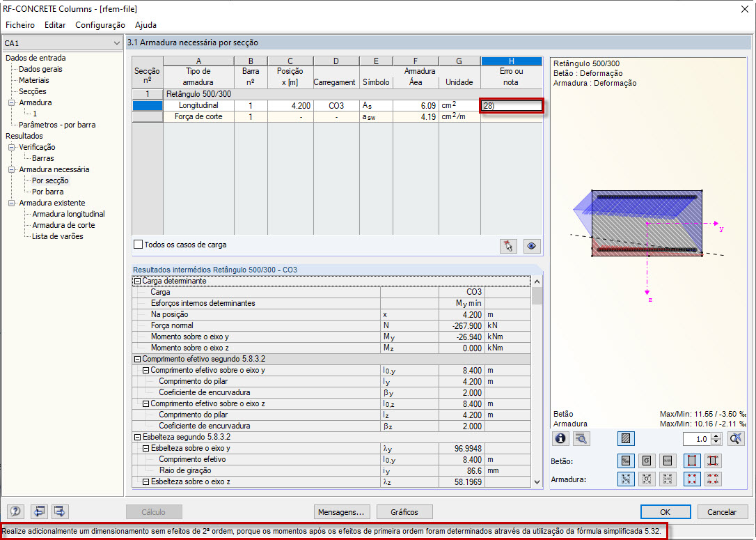
Task: Enable 'Todos os casos de carga' checkbox
Action: [x=139, y=245]
